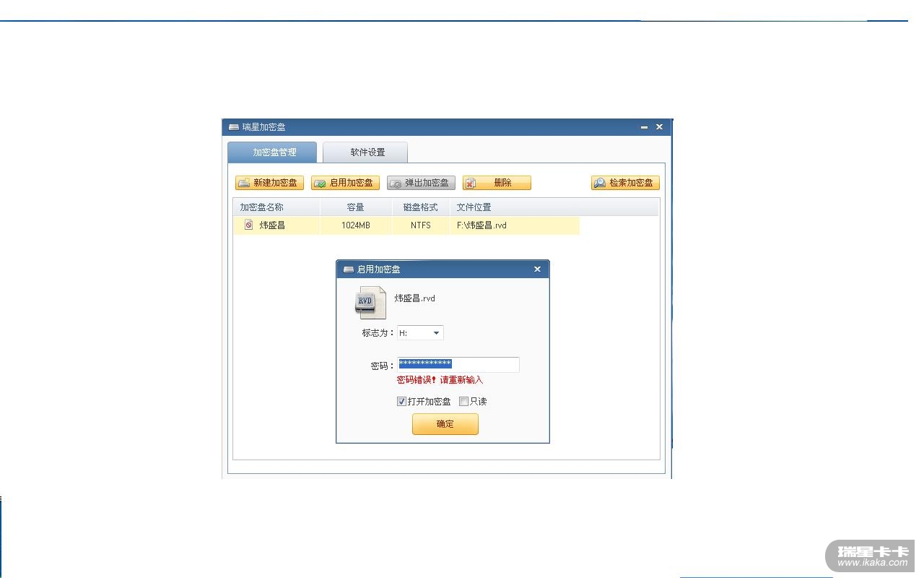Viewport: 924px width, 578px height.
Task: Confirm with the 确定 button
Action: (x=445, y=424)
